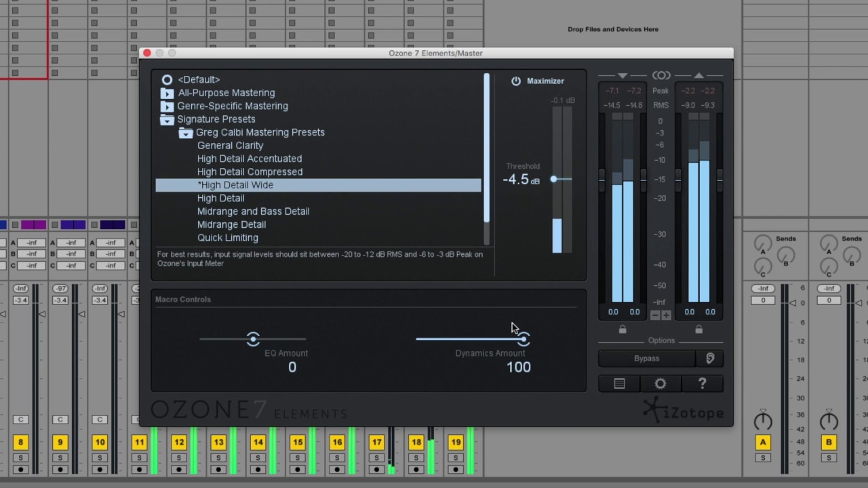Screen dimensions: 868x488
Task: Click return A pan knob
Action: [763, 420]
